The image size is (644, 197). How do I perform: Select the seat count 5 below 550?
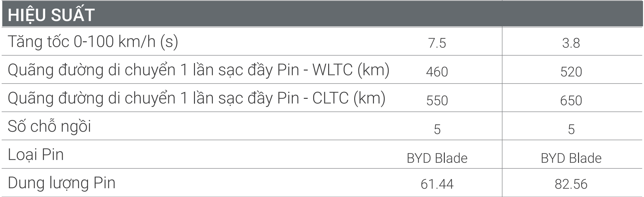click(437, 129)
